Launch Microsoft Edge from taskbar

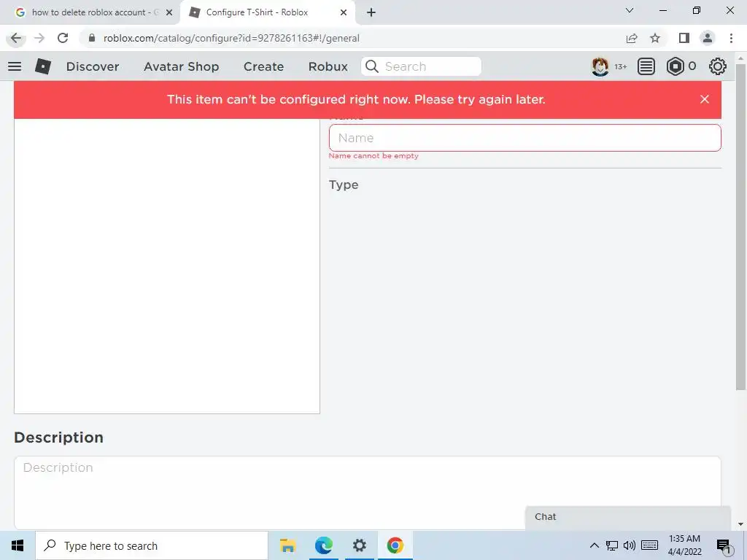click(323, 545)
